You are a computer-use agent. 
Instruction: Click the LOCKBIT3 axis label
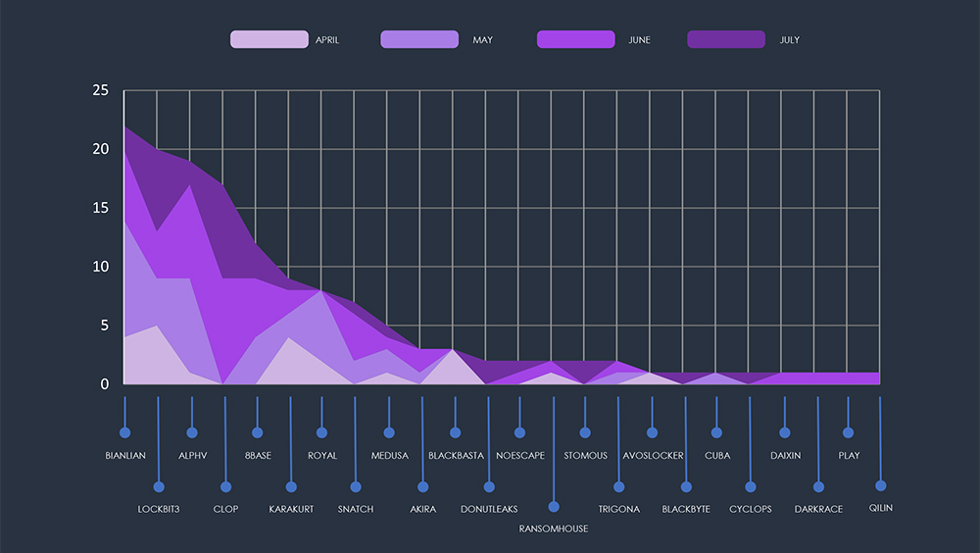tap(158, 509)
